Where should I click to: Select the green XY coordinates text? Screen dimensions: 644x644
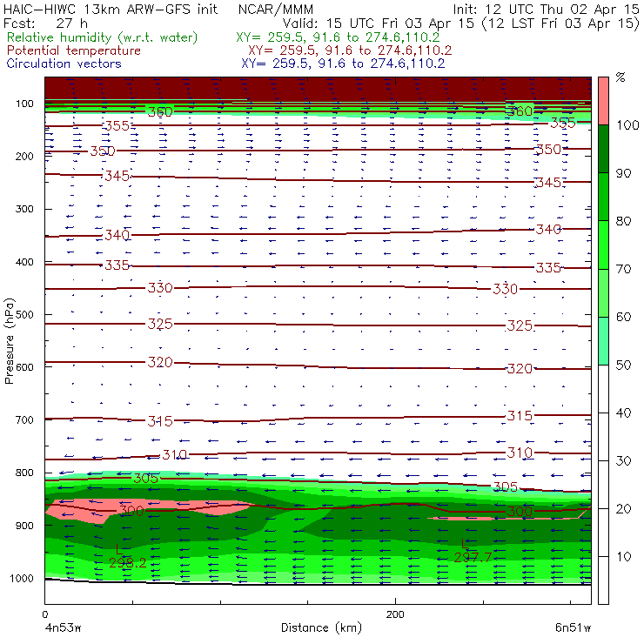(x=338, y=37)
